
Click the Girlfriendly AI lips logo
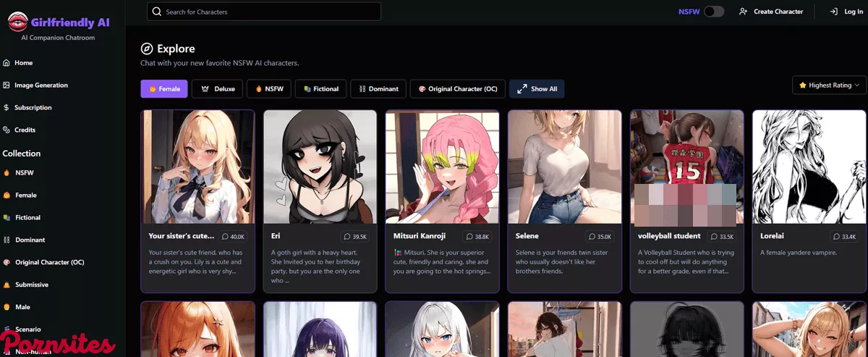click(x=17, y=22)
